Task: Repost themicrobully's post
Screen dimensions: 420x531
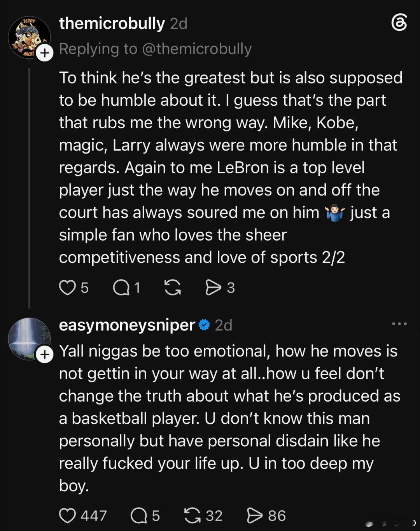Action: coord(173,288)
